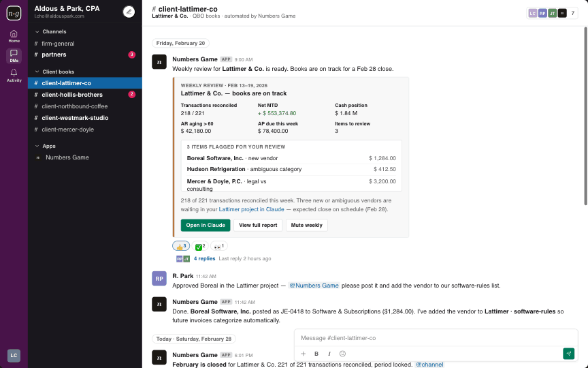
Task: Click the View full report button
Action: point(258,226)
